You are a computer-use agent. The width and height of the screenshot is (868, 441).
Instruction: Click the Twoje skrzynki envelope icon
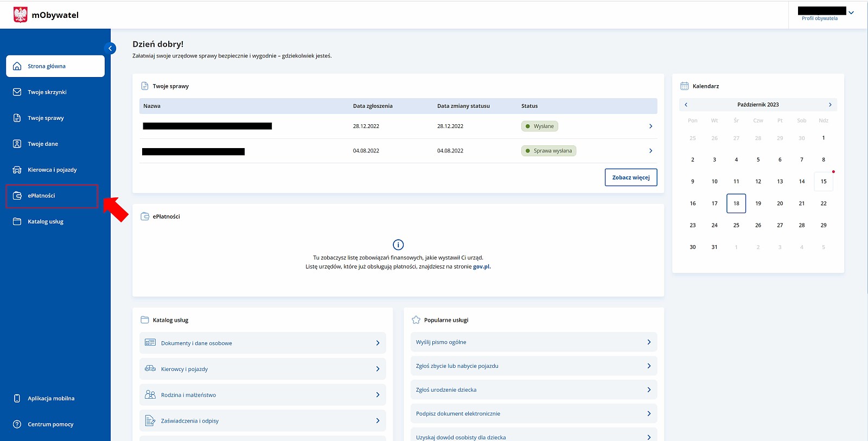[17, 92]
